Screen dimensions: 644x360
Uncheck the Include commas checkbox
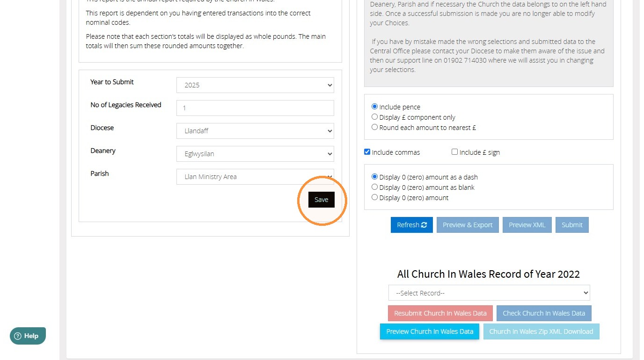point(367,152)
